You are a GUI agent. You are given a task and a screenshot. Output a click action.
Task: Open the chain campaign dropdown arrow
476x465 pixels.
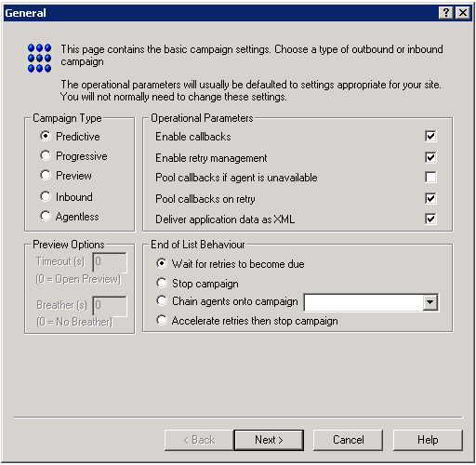(430, 302)
